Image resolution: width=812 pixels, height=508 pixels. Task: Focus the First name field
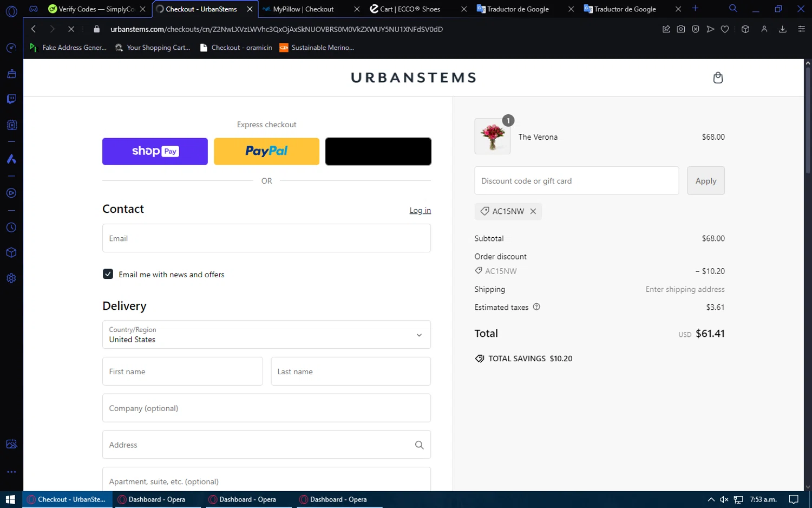coord(182,372)
